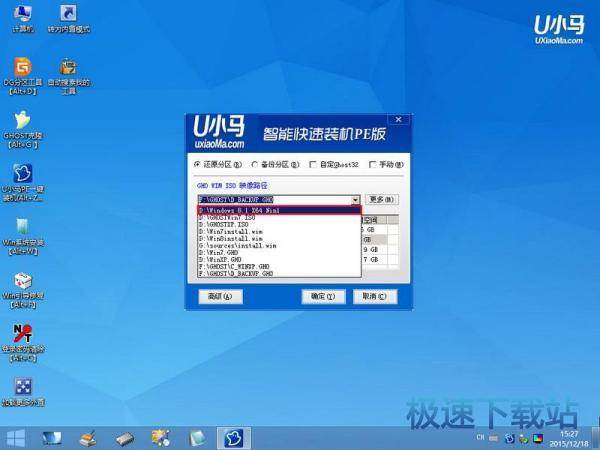Open the Computer desktop icon

23,18
